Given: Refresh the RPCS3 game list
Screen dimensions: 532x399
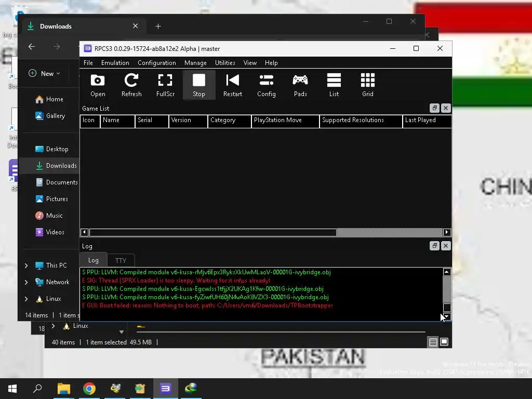Looking at the screenshot, I should [x=131, y=85].
